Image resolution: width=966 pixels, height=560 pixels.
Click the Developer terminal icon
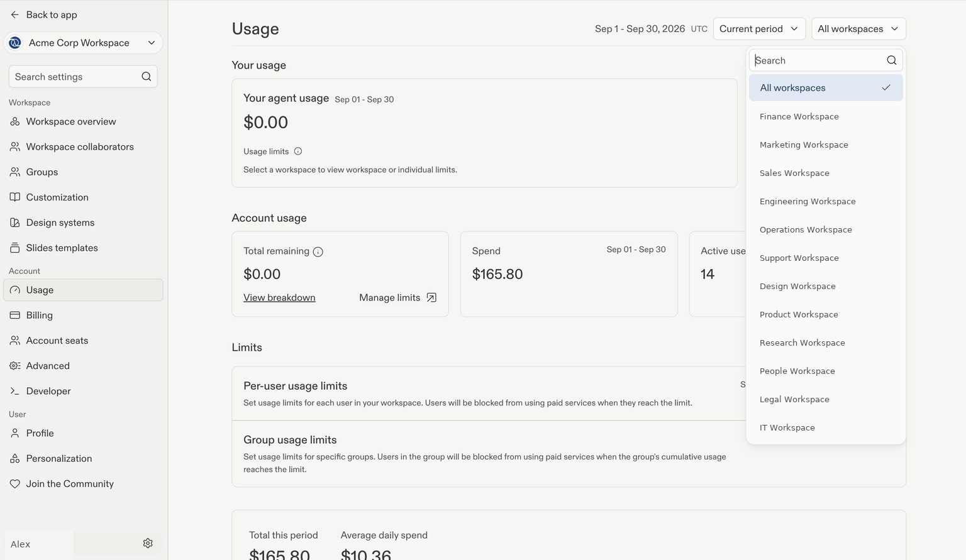click(x=15, y=391)
